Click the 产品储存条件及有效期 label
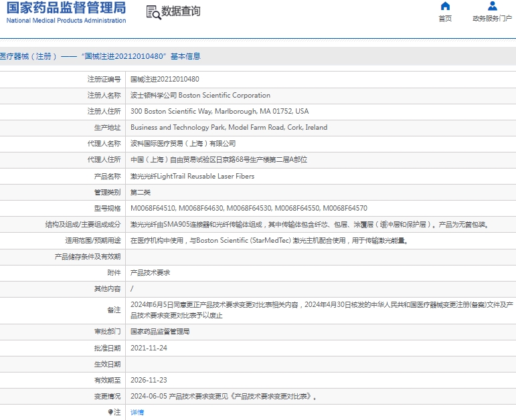This screenshot has width=516, height=420. click(88, 257)
